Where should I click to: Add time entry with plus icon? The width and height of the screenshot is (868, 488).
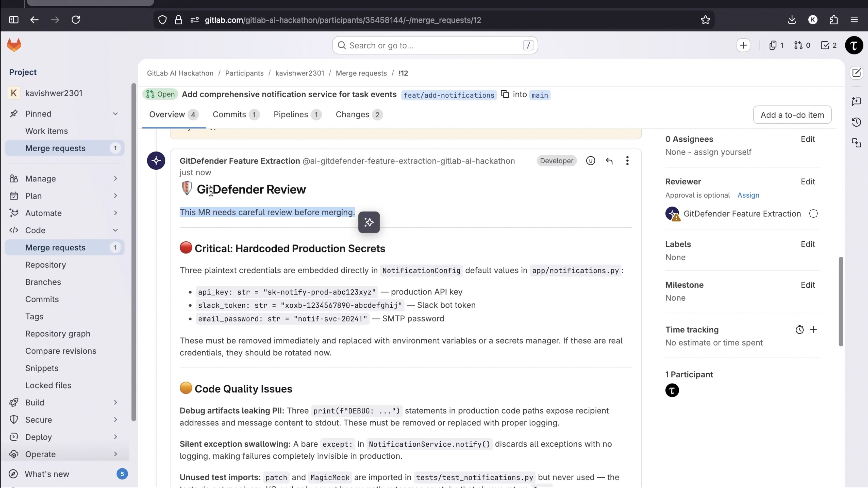(813, 330)
